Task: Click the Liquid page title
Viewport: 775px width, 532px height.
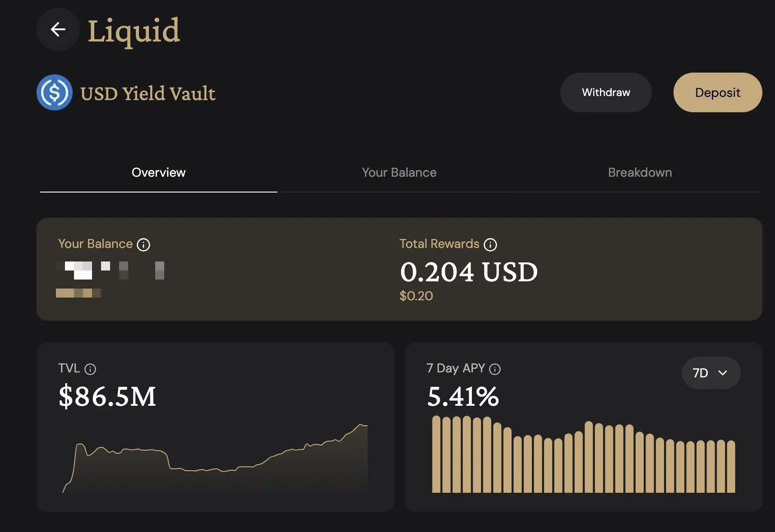Action: (x=134, y=31)
